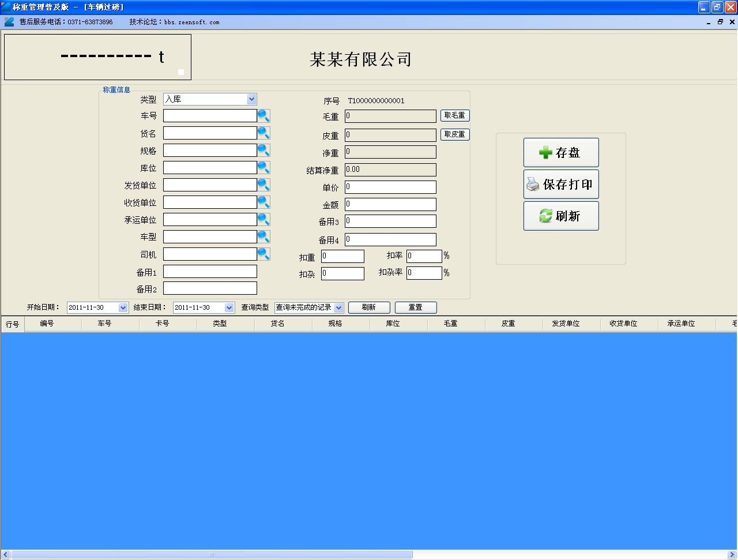Viewport: 738px width, 560px height.
Task: Click the horizontal scrollbar left arrow
Action: pos(6,555)
